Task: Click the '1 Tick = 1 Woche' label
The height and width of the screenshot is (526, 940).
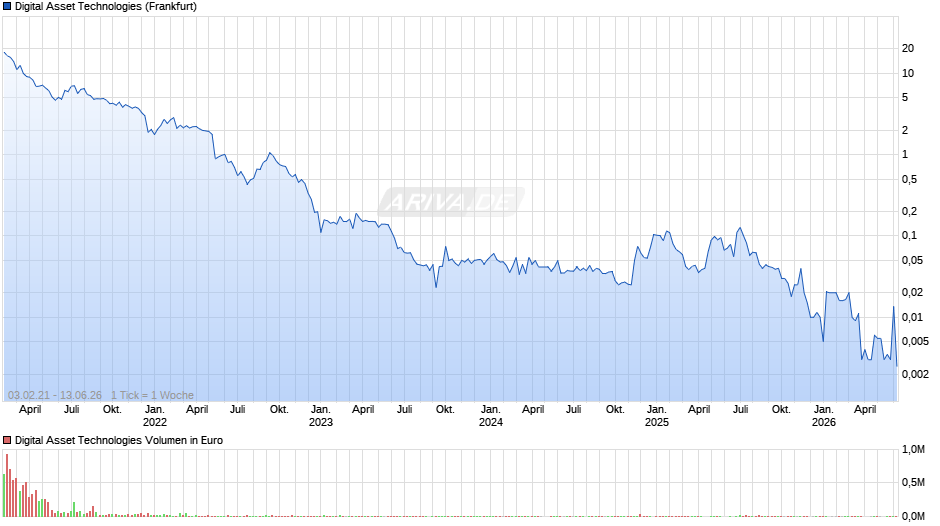Action: [x=152, y=395]
